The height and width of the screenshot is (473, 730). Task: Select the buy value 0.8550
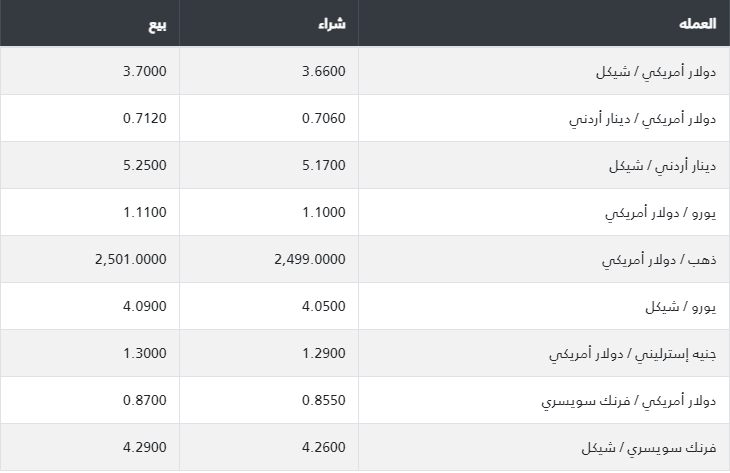[x=324, y=400]
